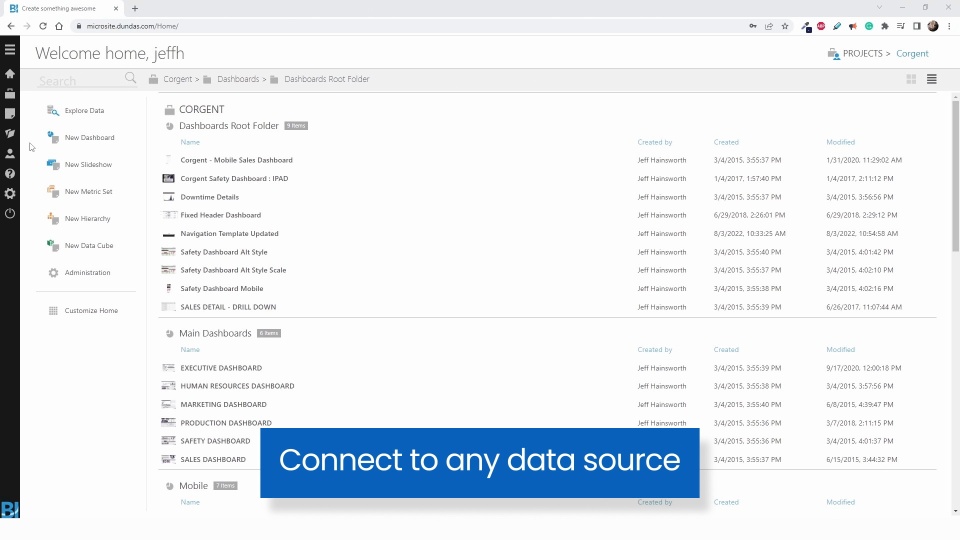This screenshot has height=540, width=960.
Task: Open Downtime Details dashboard
Action: (209, 197)
